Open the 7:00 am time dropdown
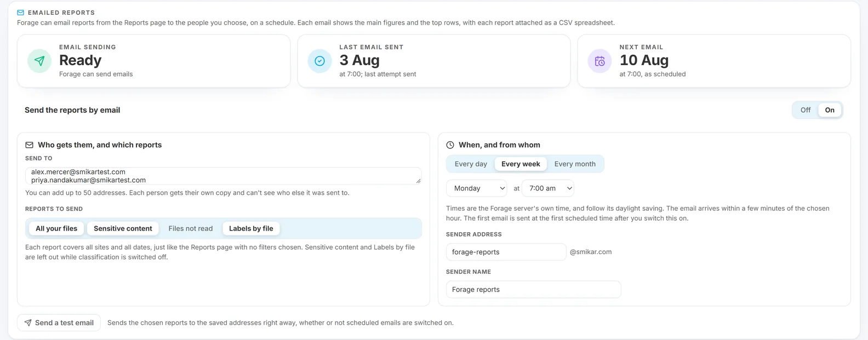 pos(548,188)
